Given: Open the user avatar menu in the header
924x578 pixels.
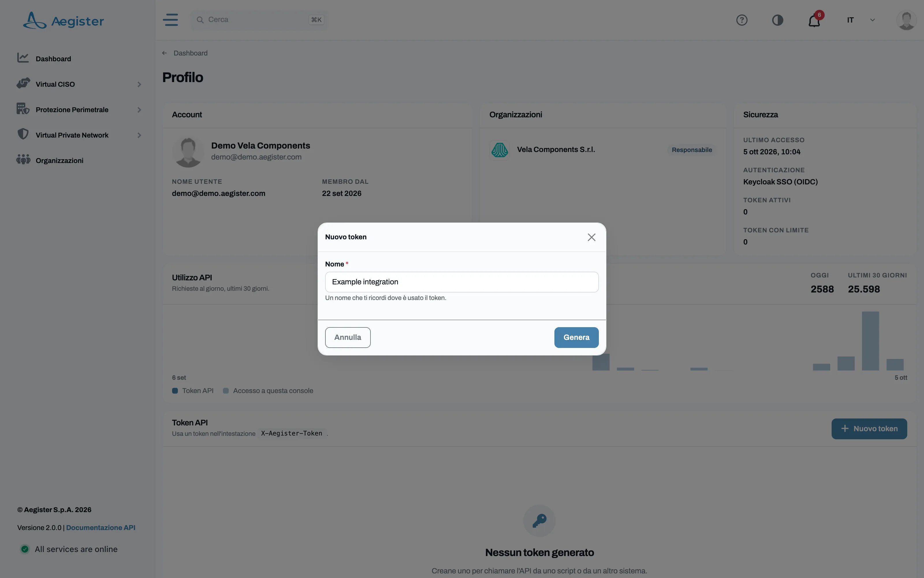Looking at the screenshot, I should tap(906, 20).
